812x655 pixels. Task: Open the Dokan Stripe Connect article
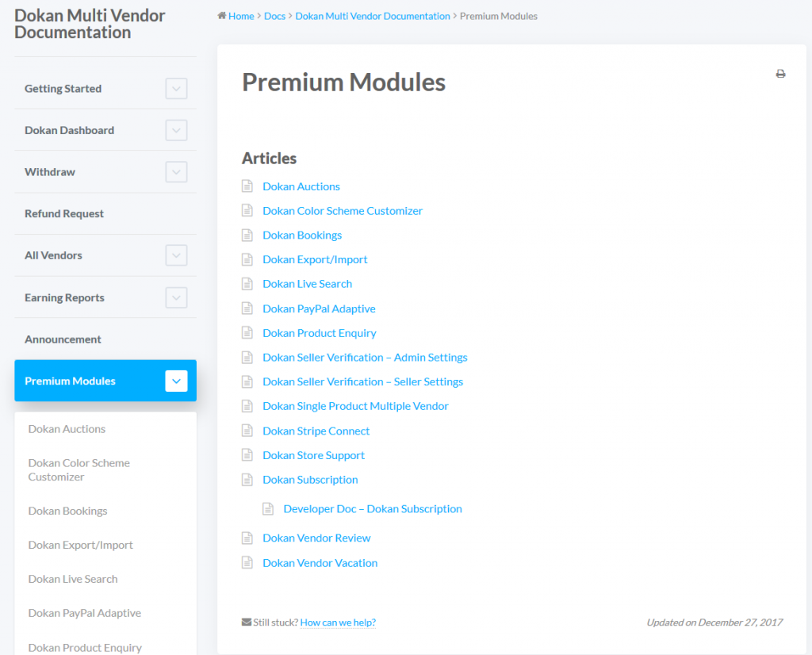coord(316,430)
